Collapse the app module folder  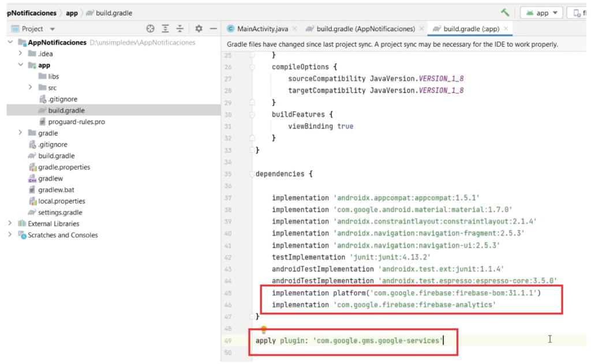pos(21,65)
